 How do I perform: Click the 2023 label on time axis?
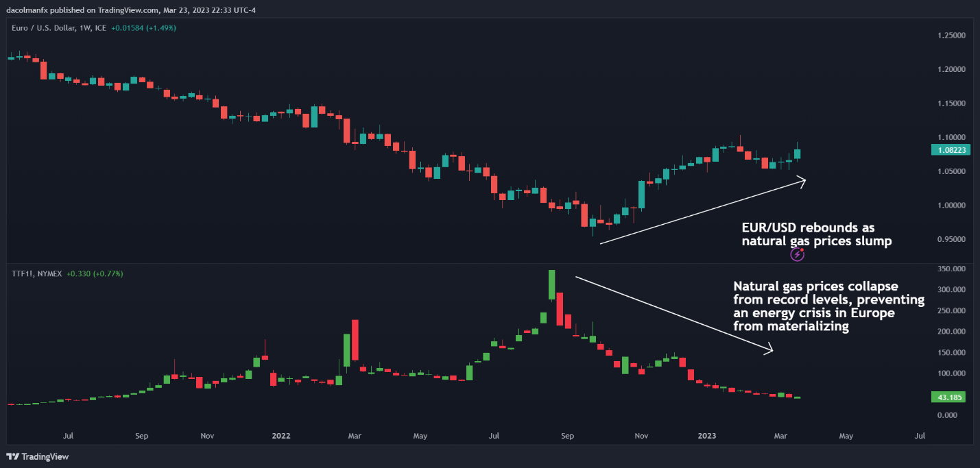[x=706, y=435]
